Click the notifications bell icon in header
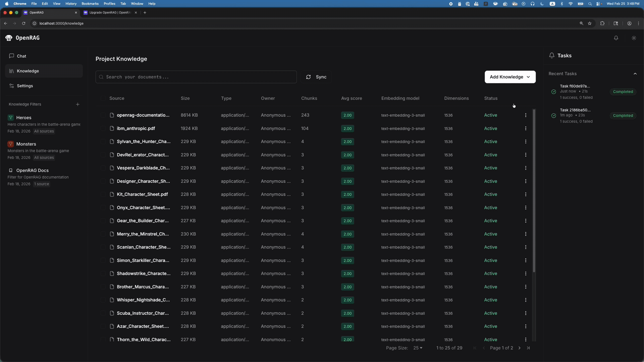This screenshot has height=362, width=644. click(616, 38)
